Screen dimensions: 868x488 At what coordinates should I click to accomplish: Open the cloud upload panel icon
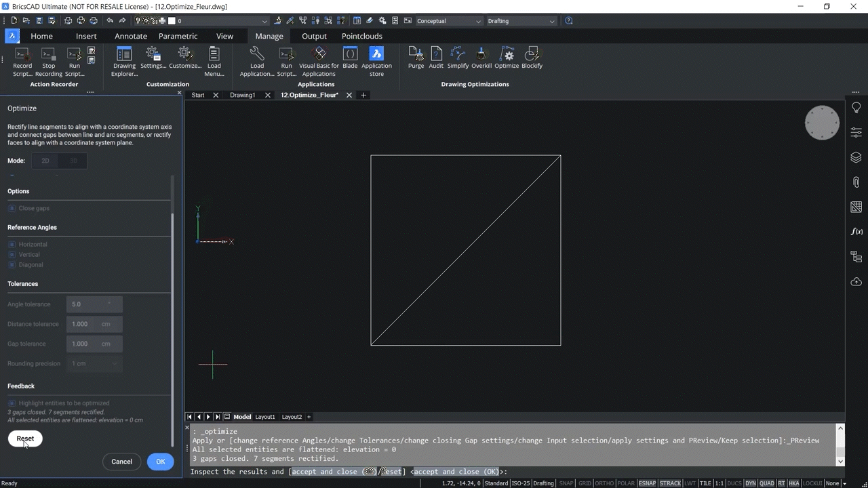(x=856, y=281)
